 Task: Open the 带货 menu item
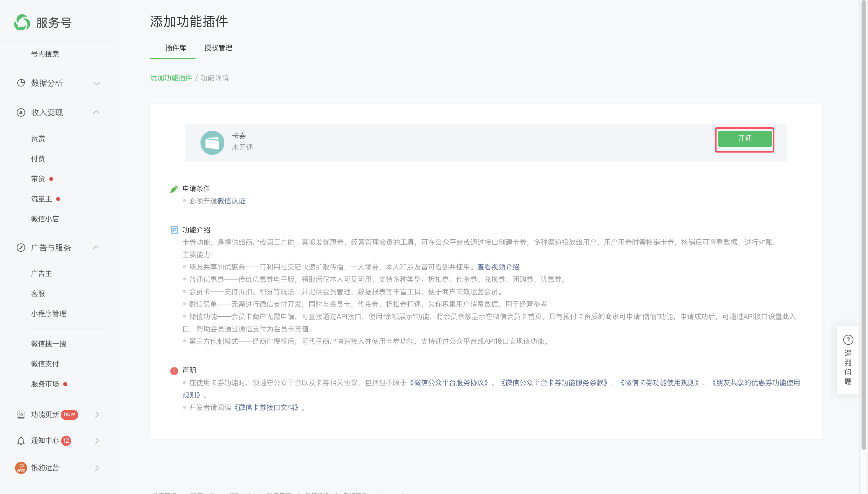coord(38,179)
